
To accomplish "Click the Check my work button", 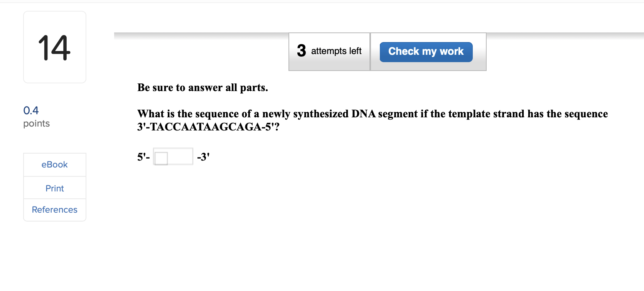I will click(425, 51).
